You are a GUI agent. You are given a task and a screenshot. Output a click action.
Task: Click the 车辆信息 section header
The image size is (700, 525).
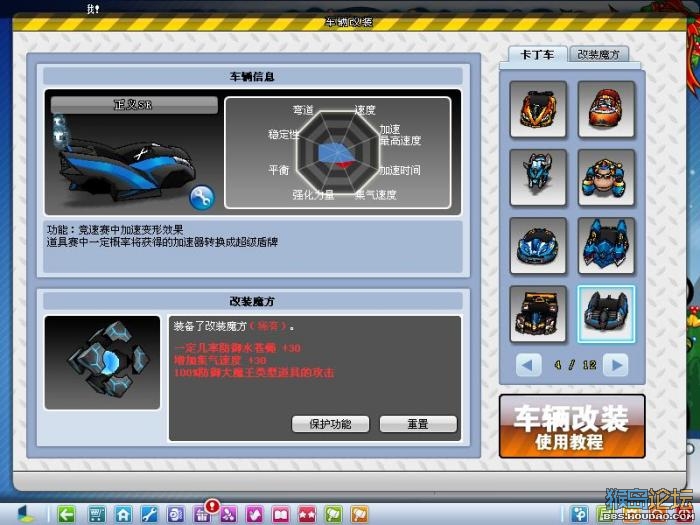tap(253, 76)
